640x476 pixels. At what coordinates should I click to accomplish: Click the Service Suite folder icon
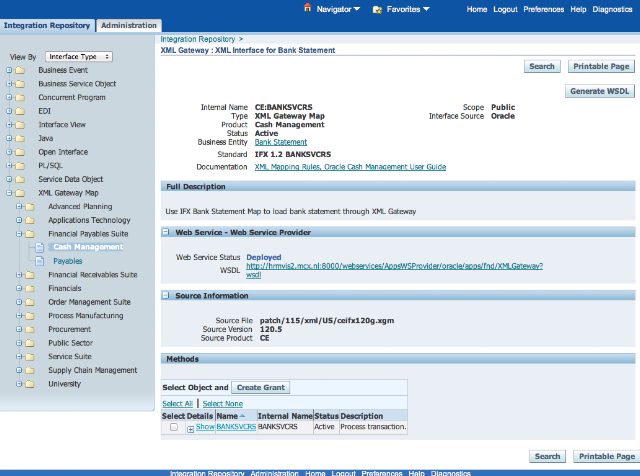tap(30, 357)
